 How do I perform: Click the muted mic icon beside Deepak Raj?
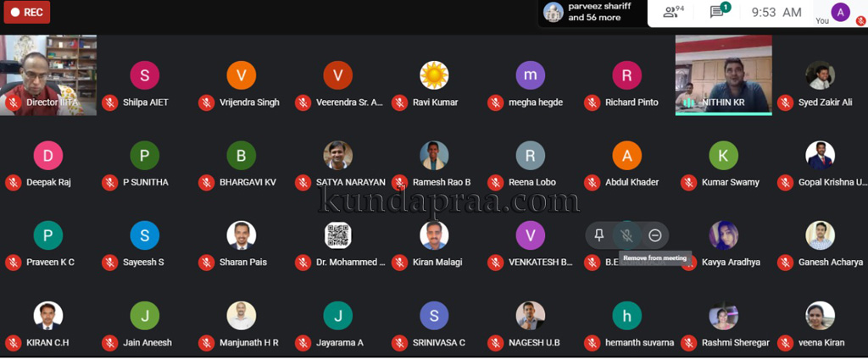tap(13, 182)
